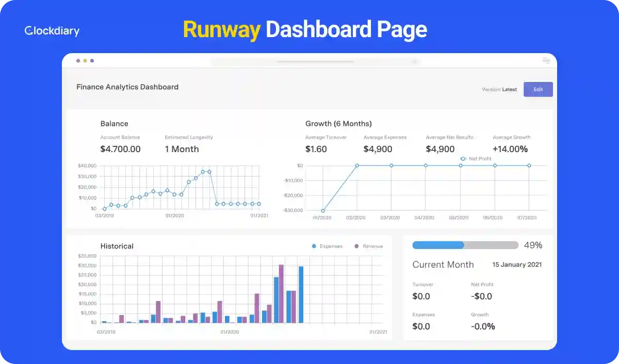Click the Balance section heading

(114, 124)
